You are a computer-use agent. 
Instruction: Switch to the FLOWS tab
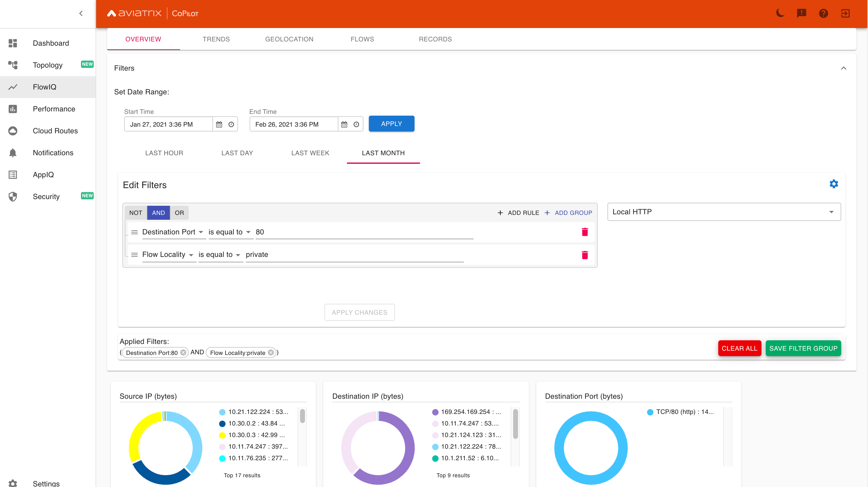[x=362, y=39]
